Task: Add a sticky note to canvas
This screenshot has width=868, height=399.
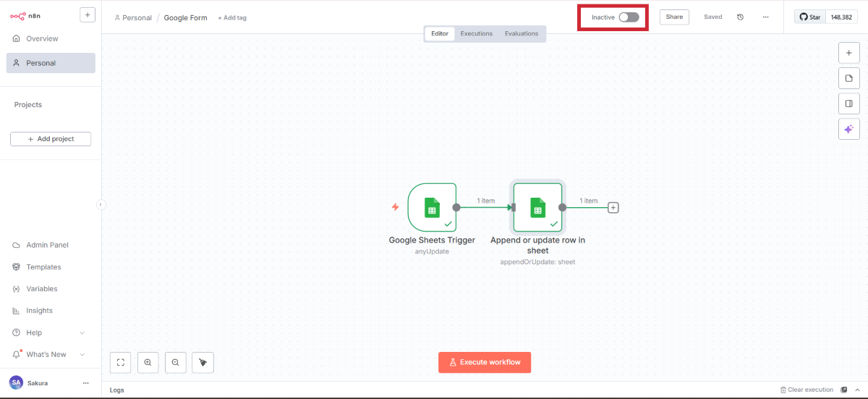Action: coord(848,78)
